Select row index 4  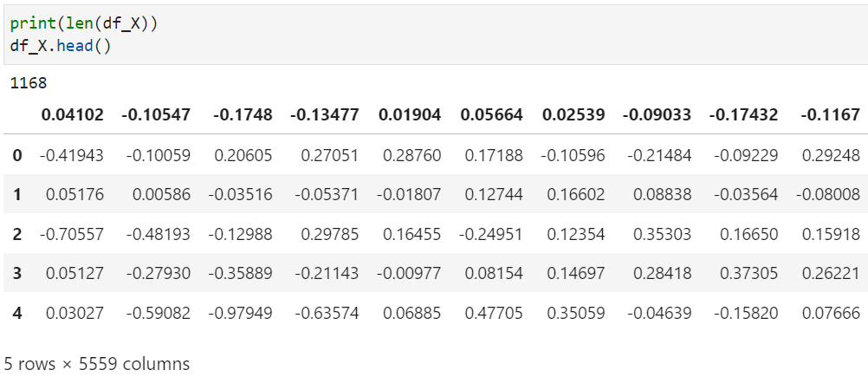pos(17,314)
